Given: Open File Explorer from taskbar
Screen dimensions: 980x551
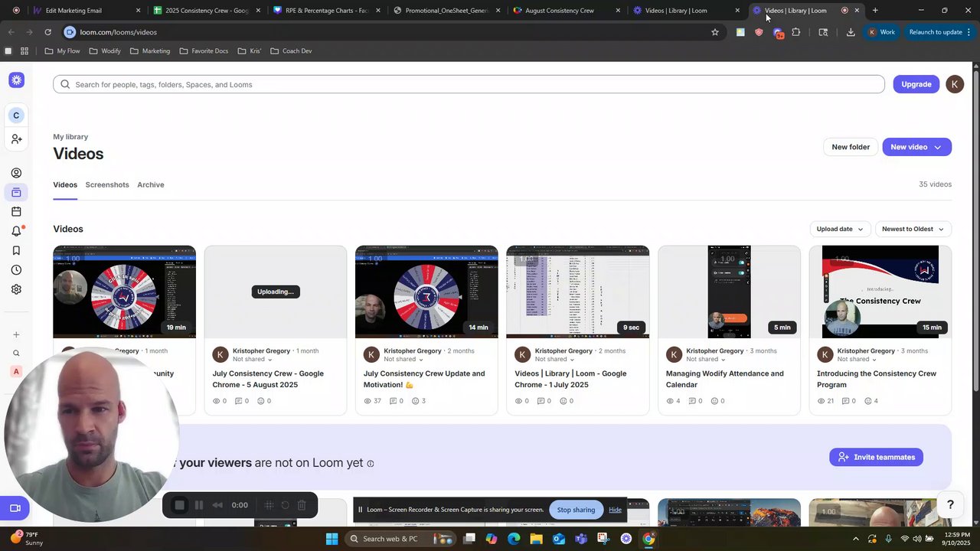Looking at the screenshot, I should point(536,539).
